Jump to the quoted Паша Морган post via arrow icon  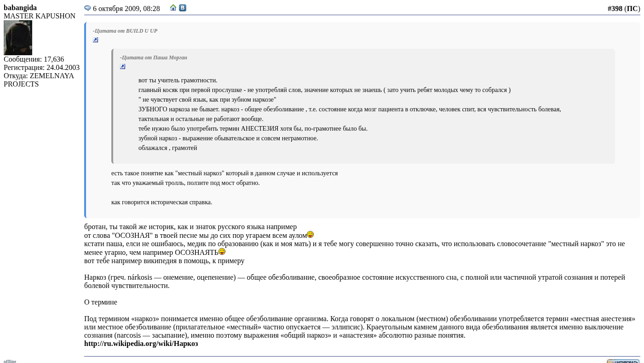[x=123, y=67]
